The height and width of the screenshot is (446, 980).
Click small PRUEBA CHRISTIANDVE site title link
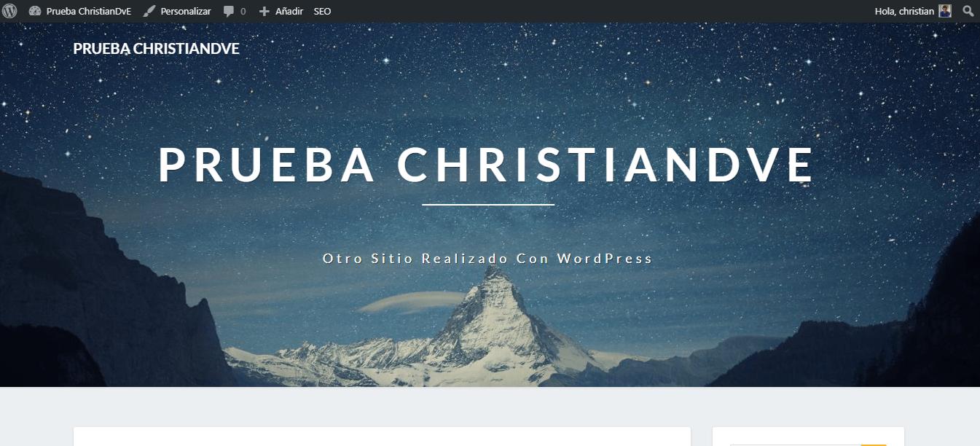[156, 48]
